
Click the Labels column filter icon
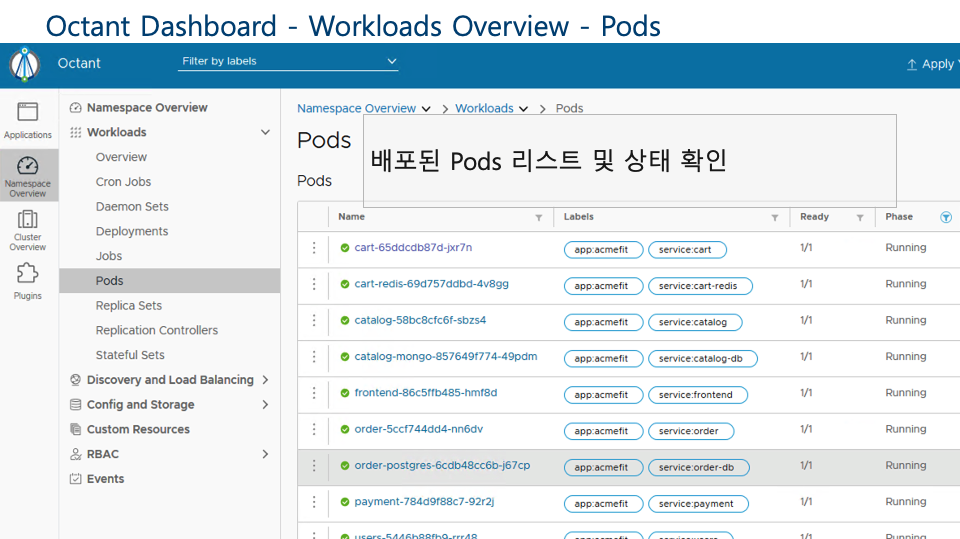click(774, 217)
